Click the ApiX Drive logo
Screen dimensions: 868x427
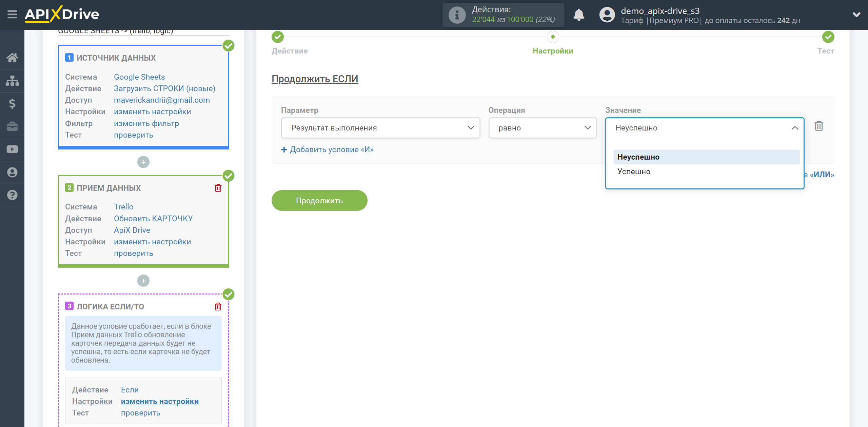(x=62, y=14)
